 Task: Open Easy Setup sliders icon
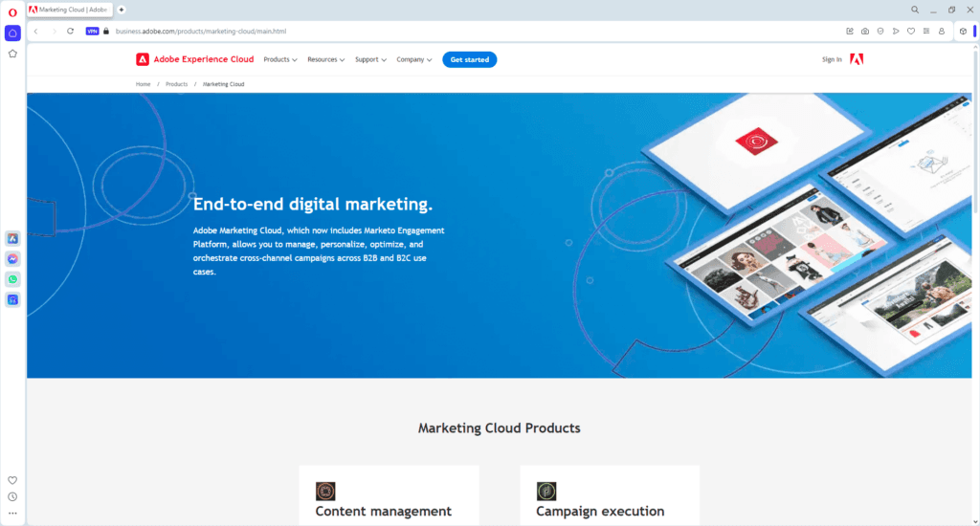point(926,32)
